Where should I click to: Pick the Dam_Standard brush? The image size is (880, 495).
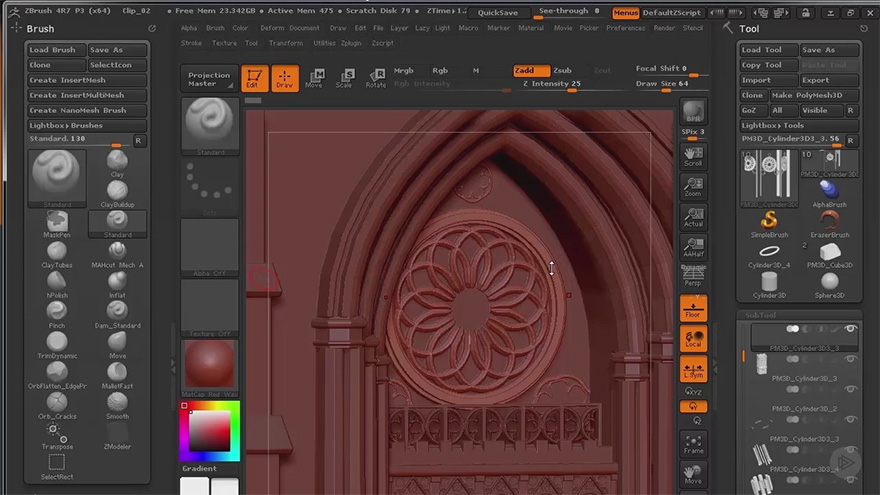coord(117,315)
